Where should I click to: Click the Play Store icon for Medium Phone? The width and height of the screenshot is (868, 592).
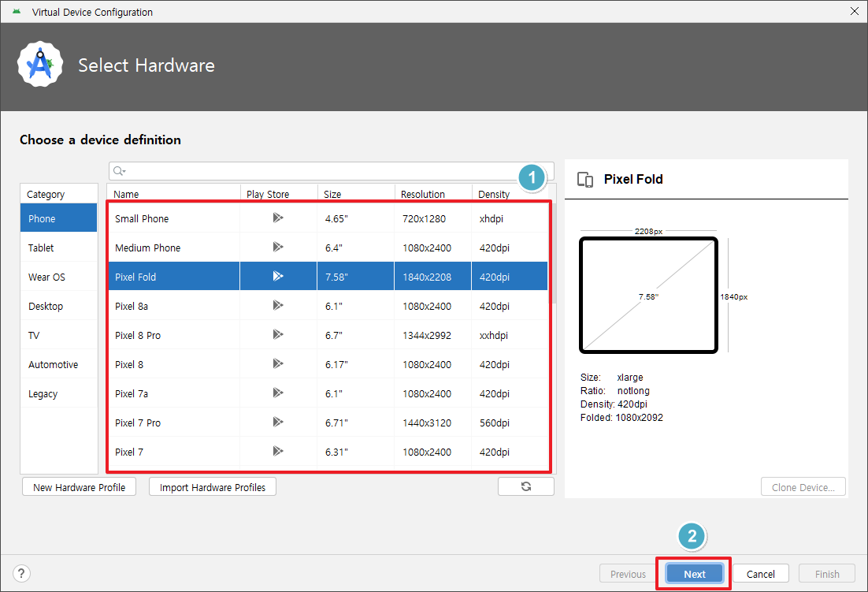(x=278, y=247)
